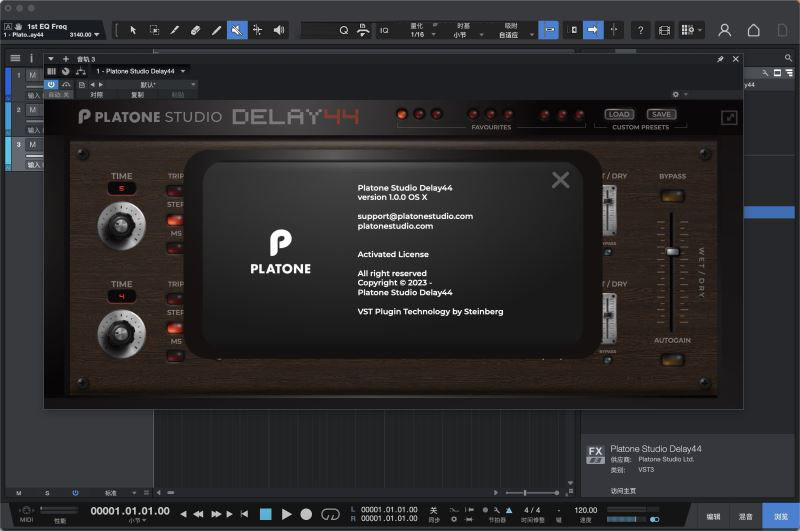Click the blue Stop button

(266, 514)
